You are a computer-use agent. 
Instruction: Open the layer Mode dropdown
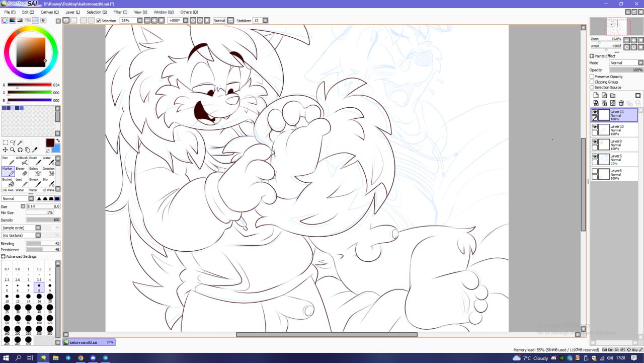(626, 63)
